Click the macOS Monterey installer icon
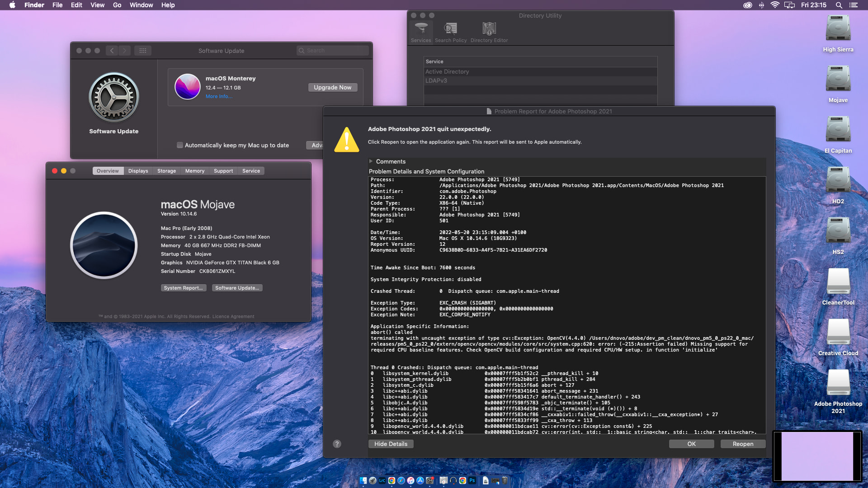868x488 pixels. click(188, 87)
